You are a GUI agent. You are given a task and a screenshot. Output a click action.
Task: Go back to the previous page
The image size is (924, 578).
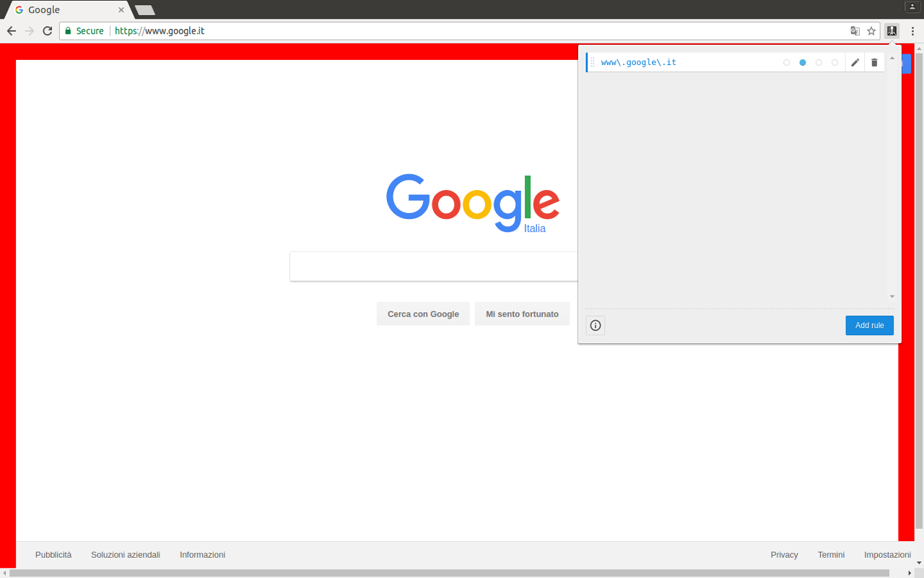click(x=12, y=31)
